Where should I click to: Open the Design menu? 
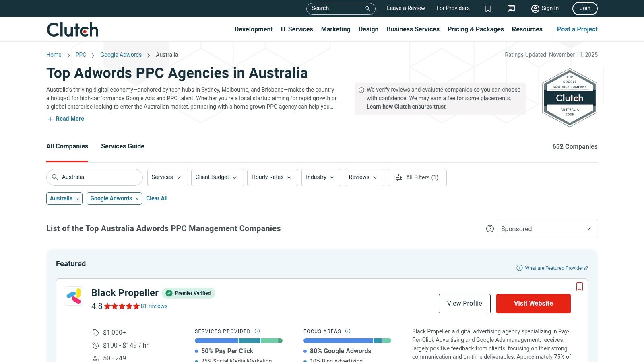(368, 29)
